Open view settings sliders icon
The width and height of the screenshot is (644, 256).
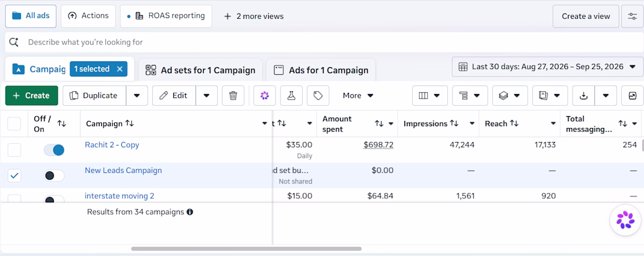click(632, 16)
